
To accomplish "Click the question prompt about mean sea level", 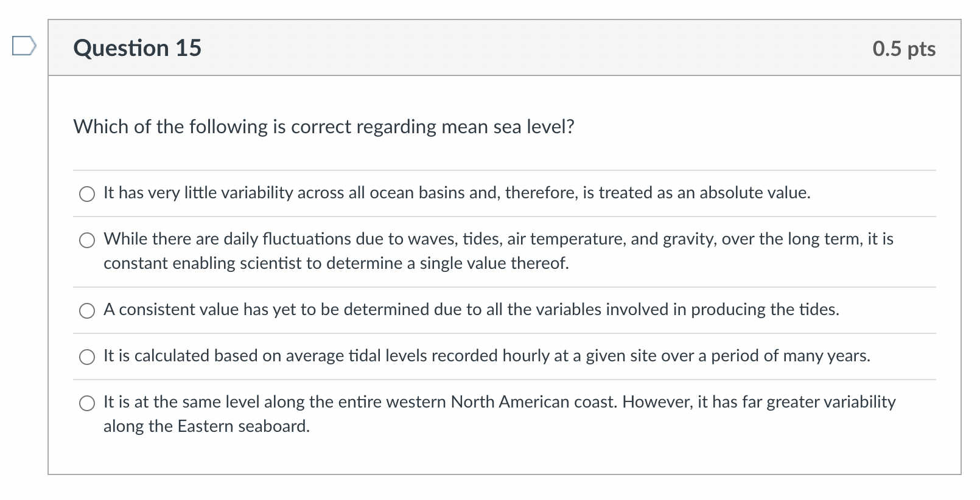I will 323,127.
